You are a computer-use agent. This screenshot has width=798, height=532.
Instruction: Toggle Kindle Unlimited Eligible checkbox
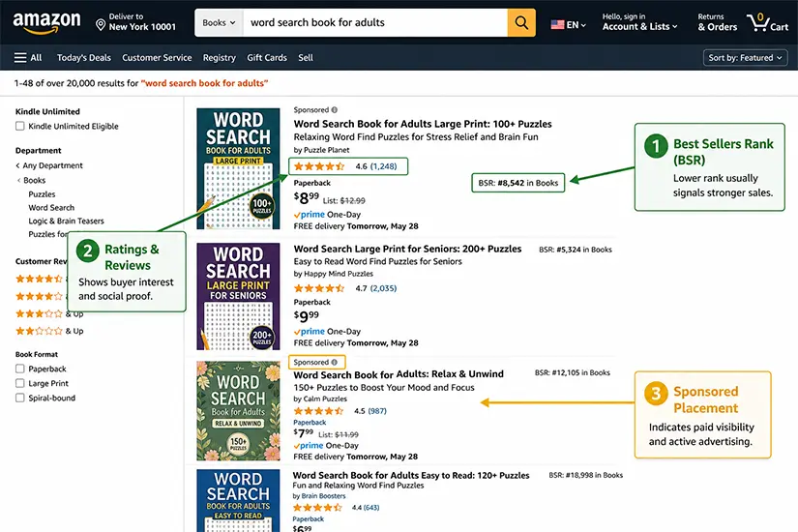click(x=20, y=126)
